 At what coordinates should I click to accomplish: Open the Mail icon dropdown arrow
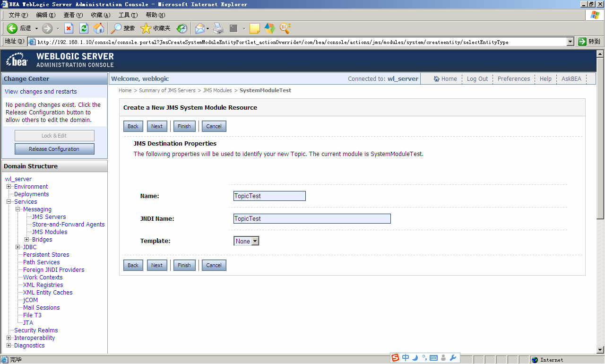pos(208,28)
